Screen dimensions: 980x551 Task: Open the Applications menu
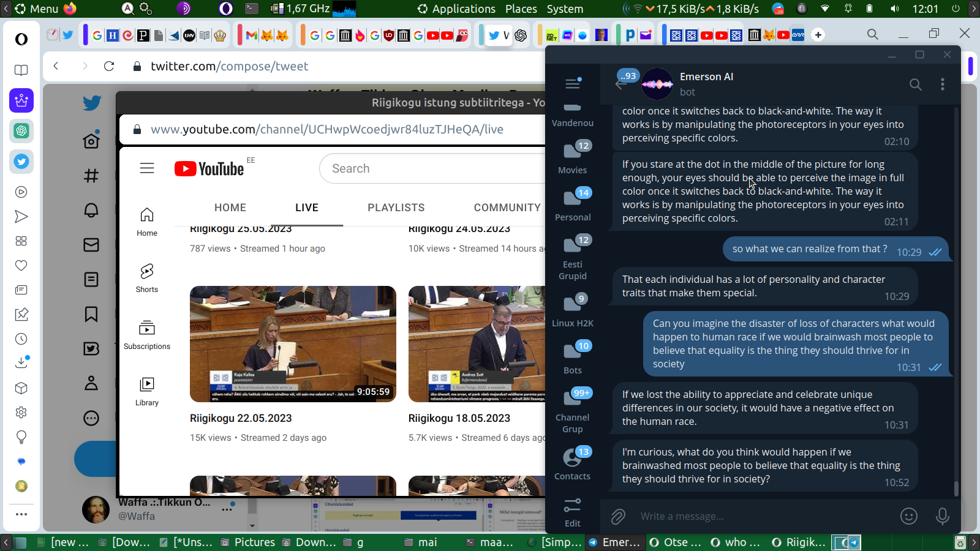[456, 9]
